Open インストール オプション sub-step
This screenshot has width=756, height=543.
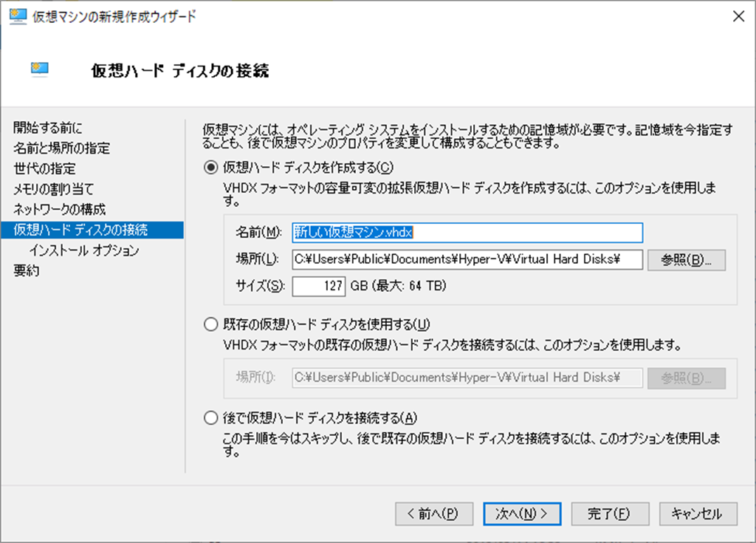84,250
